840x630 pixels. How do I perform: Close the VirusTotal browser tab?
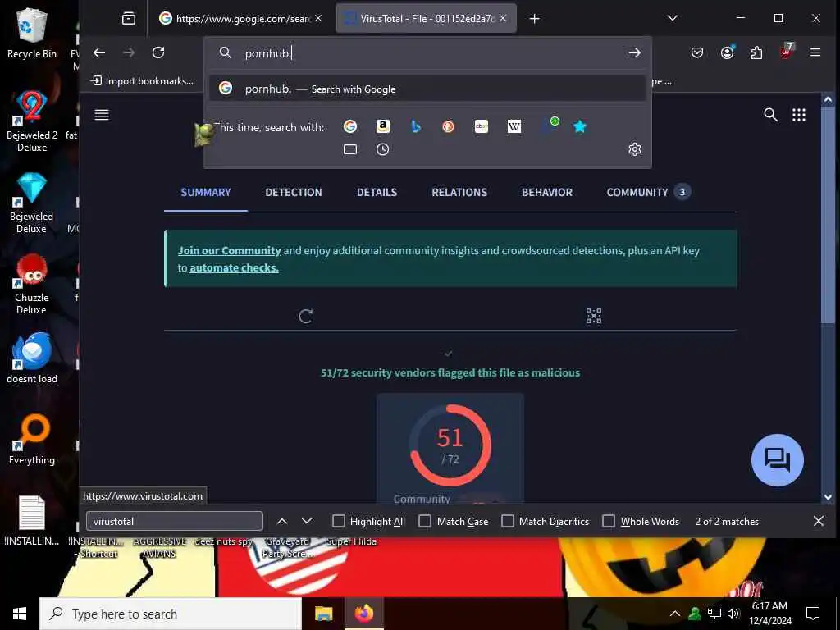click(x=503, y=18)
